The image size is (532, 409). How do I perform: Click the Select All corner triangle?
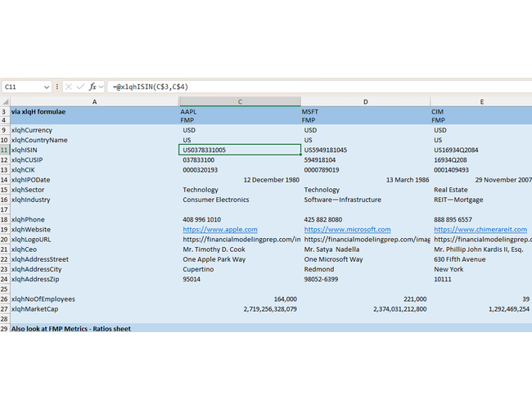pos(5,101)
